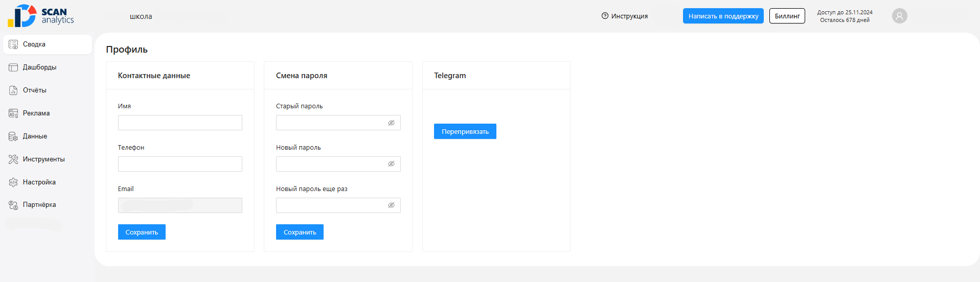Screen dimensions: 980x282
Task: Click the question mark icon beside Инструкция
Action: 605,16
